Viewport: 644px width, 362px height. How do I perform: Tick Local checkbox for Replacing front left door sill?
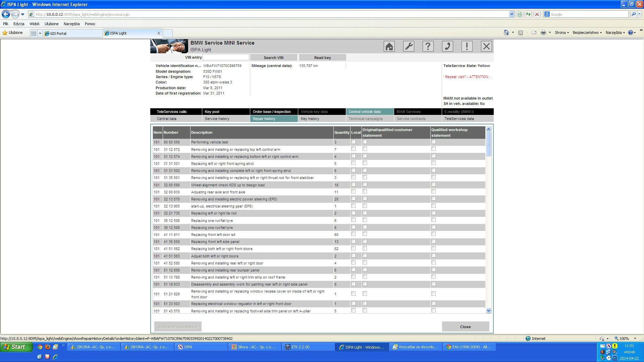[353, 234]
